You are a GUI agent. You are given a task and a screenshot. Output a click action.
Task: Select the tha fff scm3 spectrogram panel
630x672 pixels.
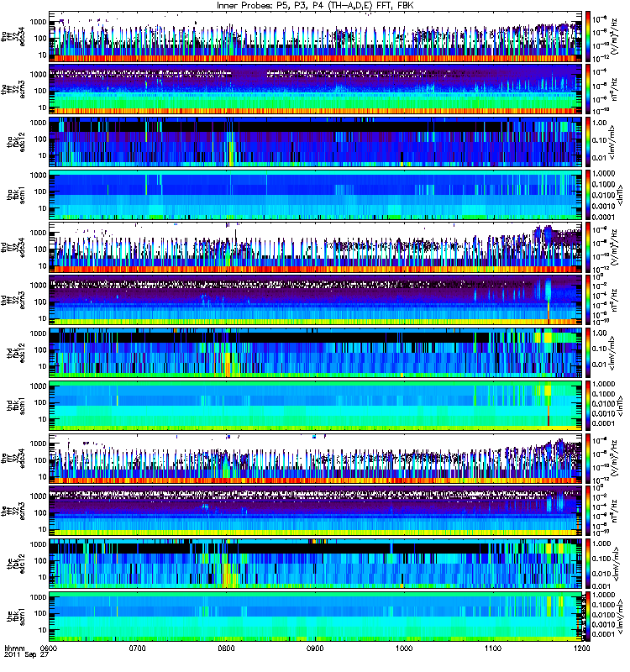coord(316,89)
